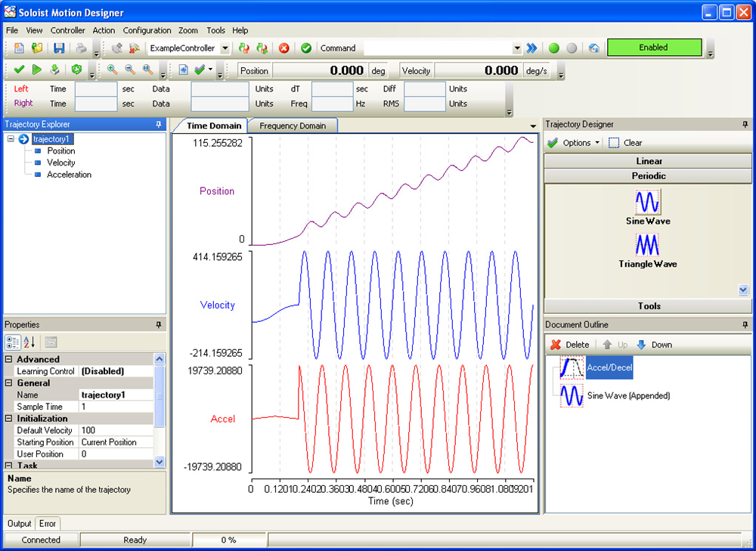Click the Up button in Document Outline

pos(615,345)
